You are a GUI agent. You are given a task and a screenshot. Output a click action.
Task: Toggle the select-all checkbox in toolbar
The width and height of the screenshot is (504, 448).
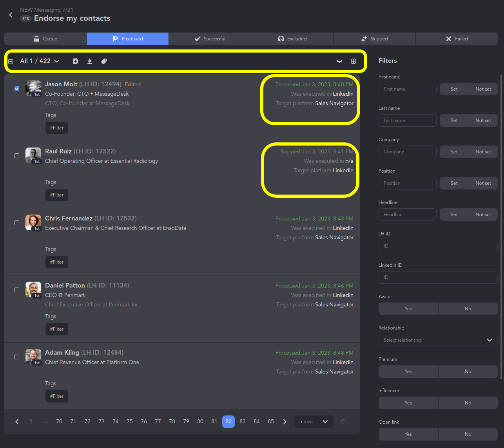click(11, 61)
